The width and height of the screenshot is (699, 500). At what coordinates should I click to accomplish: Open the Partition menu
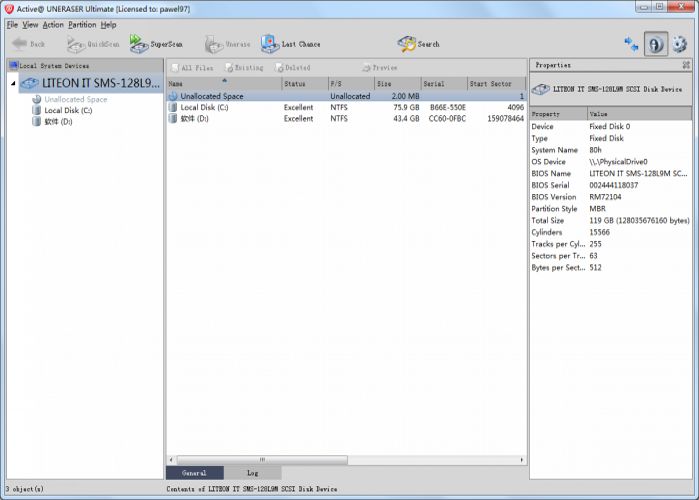82,25
